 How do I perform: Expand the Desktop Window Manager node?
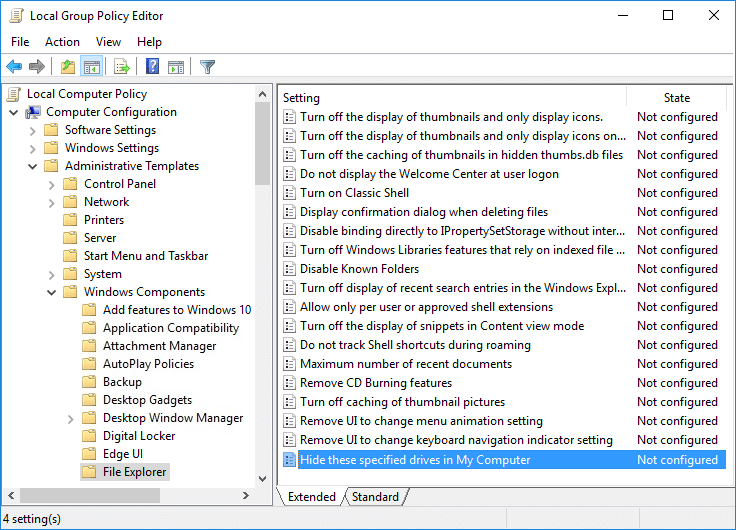point(70,418)
